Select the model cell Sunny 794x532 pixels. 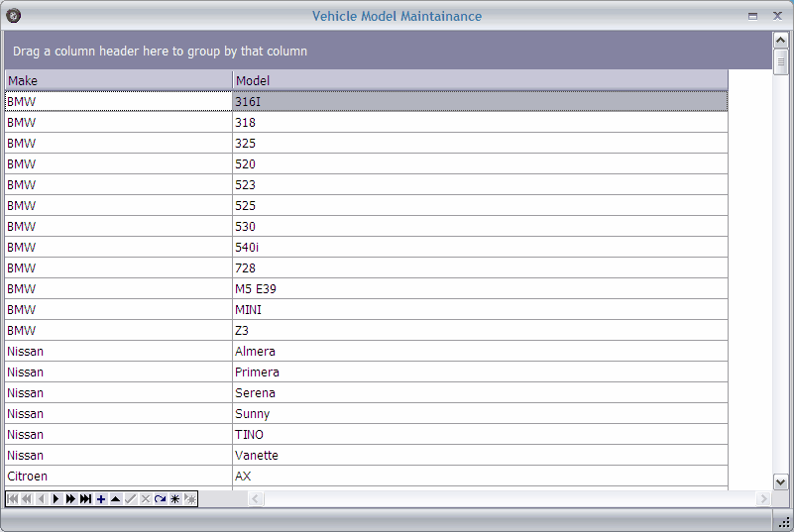coord(480,413)
